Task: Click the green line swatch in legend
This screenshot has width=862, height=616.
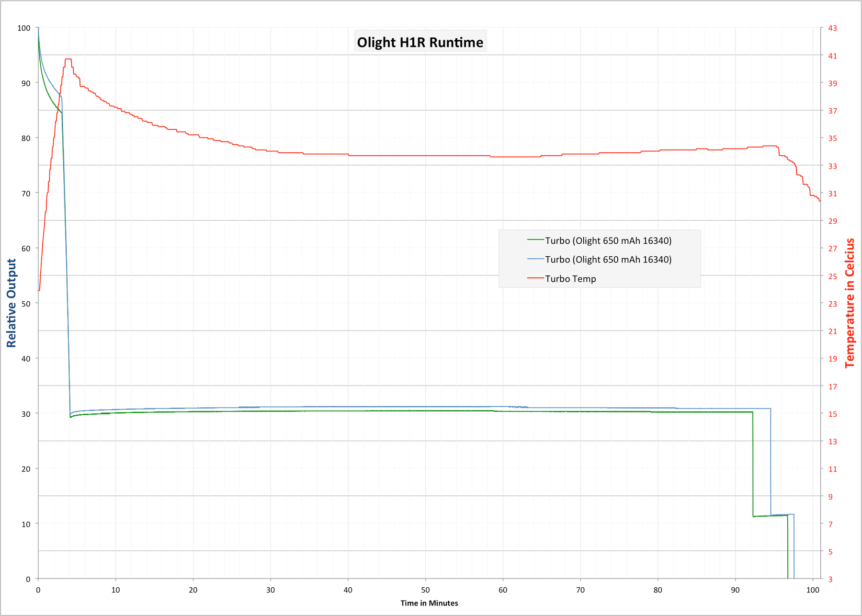Action: (535, 240)
